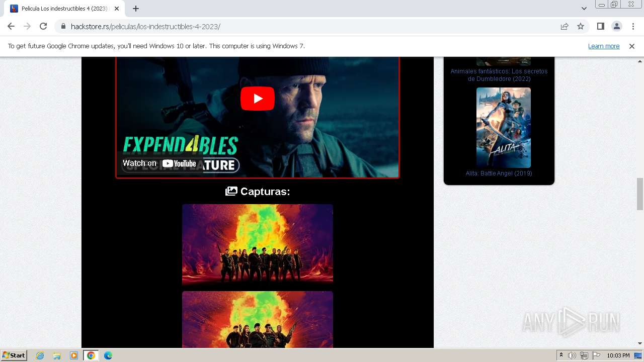Click Alita: Battle Angel (2019) link

pyautogui.click(x=499, y=173)
